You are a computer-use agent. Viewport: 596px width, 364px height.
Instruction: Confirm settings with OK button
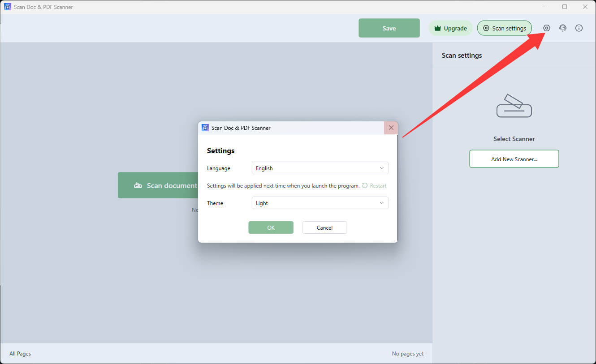point(271,227)
